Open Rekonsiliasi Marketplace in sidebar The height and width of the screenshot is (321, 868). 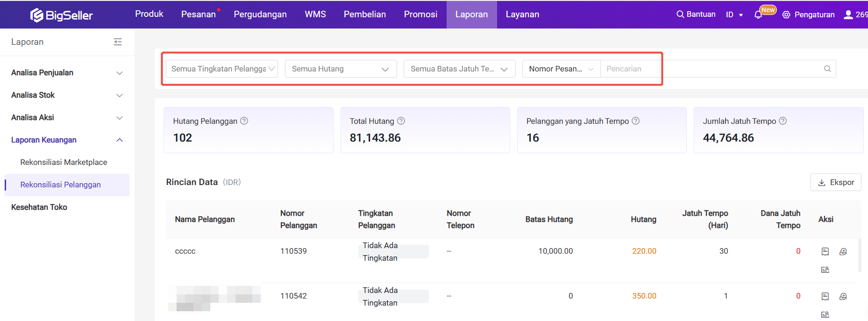(x=64, y=162)
